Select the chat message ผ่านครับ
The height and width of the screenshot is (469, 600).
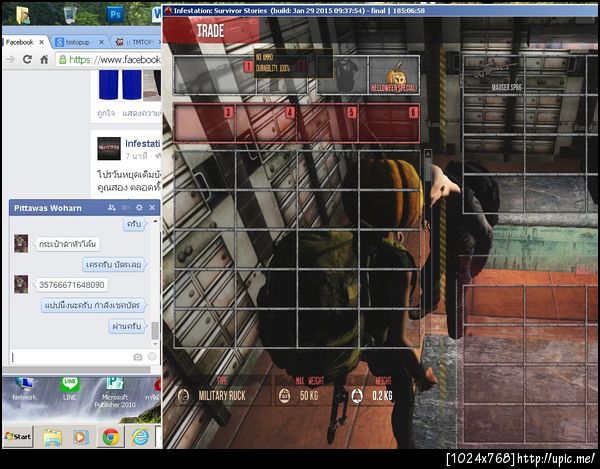click(x=127, y=326)
